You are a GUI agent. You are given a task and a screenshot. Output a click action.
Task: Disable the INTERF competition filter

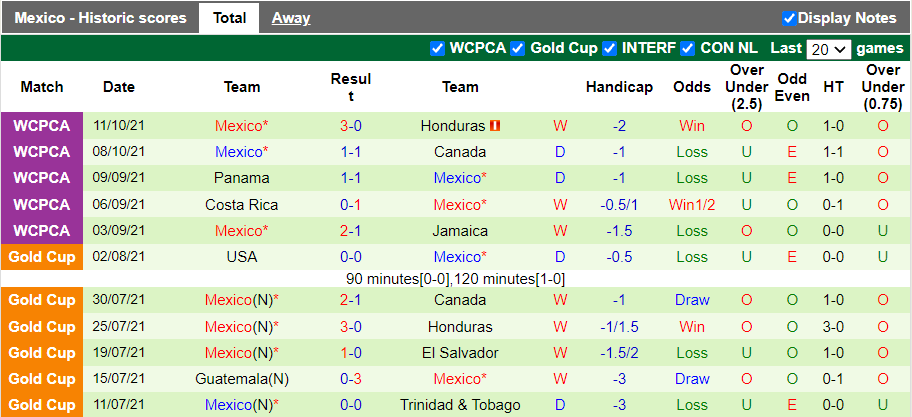tap(608, 48)
